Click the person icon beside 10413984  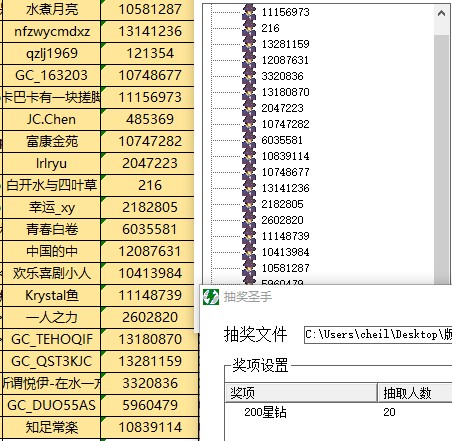click(249, 252)
